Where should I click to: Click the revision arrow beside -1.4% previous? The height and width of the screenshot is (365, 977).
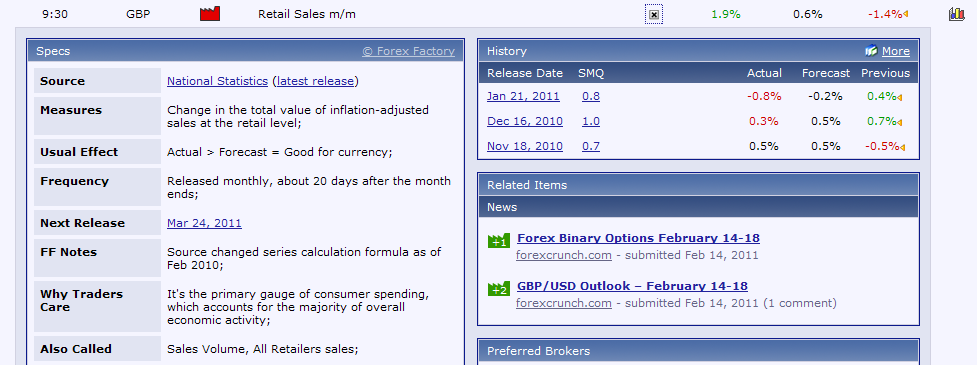[905, 14]
